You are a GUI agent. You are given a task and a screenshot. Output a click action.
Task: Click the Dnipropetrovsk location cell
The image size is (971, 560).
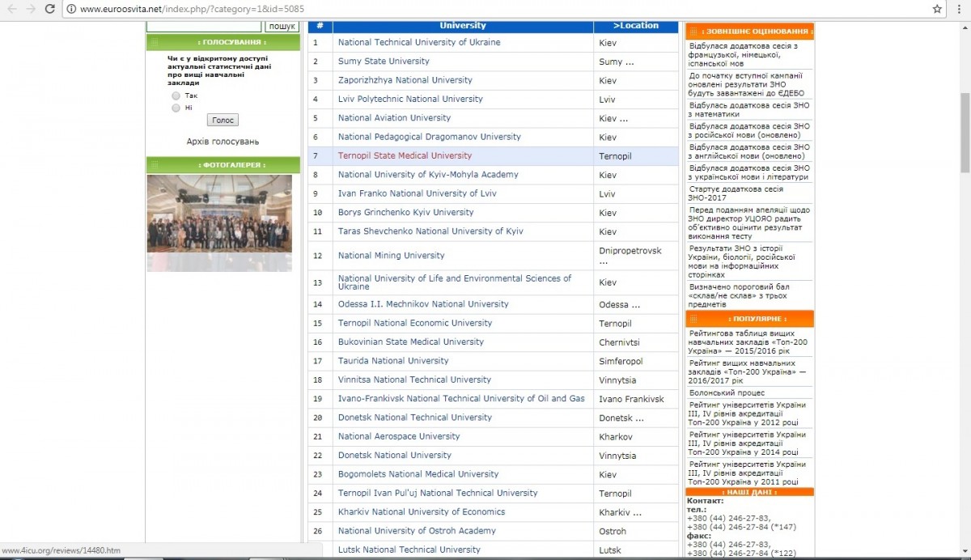coord(636,256)
